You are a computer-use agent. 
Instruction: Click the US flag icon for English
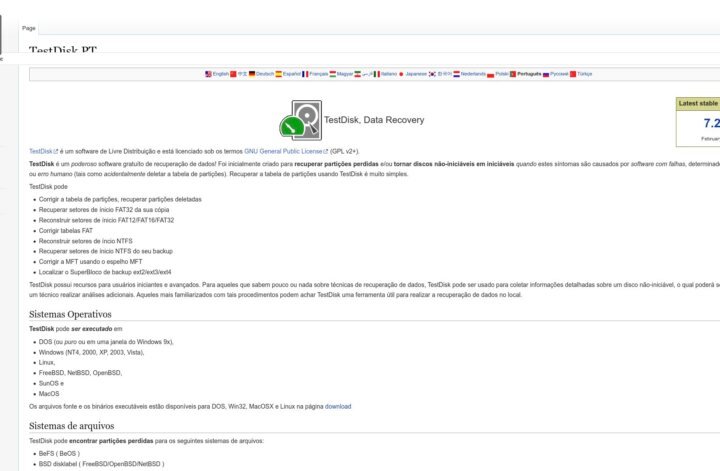[x=208, y=74]
